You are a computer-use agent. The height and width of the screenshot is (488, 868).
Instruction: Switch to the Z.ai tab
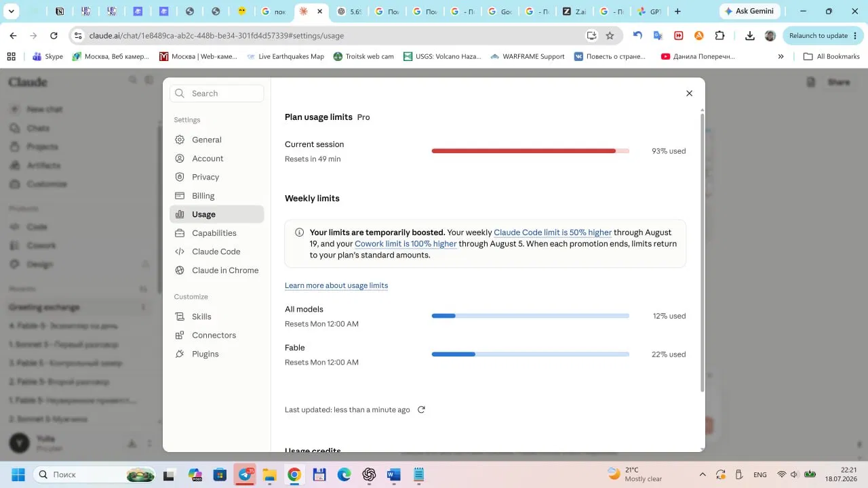pyautogui.click(x=574, y=12)
